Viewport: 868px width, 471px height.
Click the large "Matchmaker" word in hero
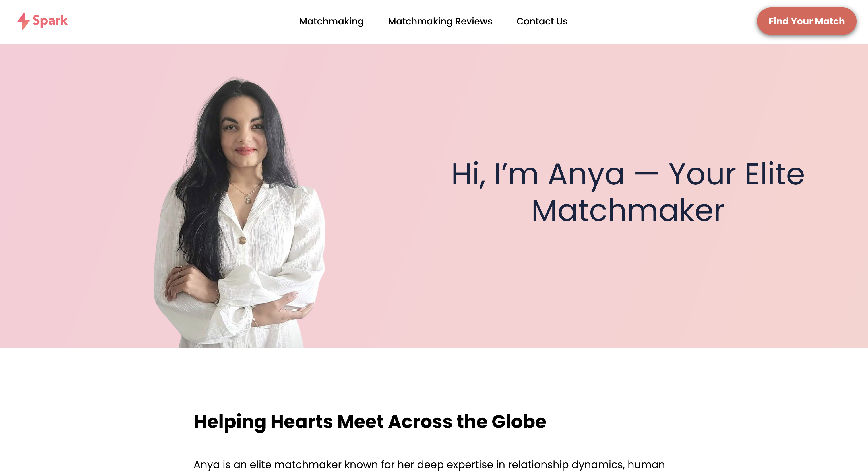pyautogui.click(x=628, y=211)
